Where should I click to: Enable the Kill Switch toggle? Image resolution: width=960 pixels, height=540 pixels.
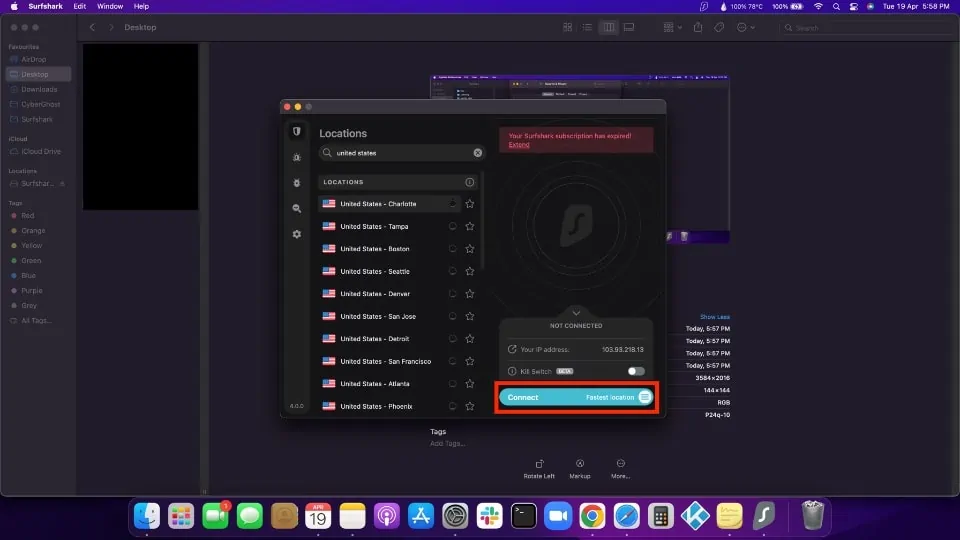pos(636,371)
